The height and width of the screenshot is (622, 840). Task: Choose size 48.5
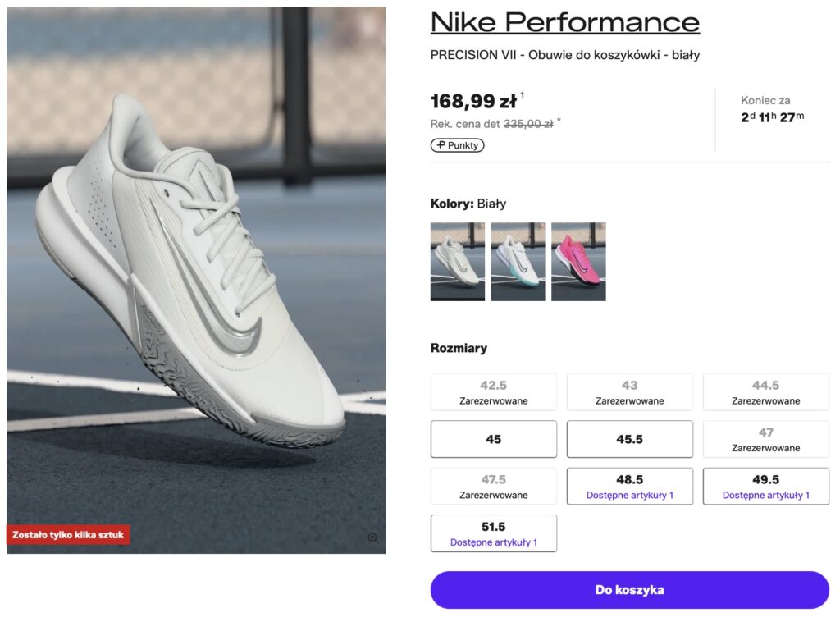[x=629, y=486]
